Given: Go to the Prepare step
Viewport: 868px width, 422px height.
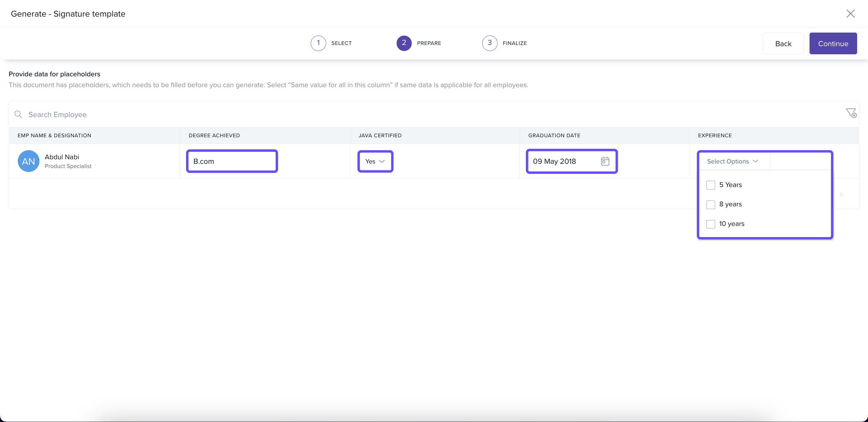Looking at the screenshot, I should pos(404,43).
